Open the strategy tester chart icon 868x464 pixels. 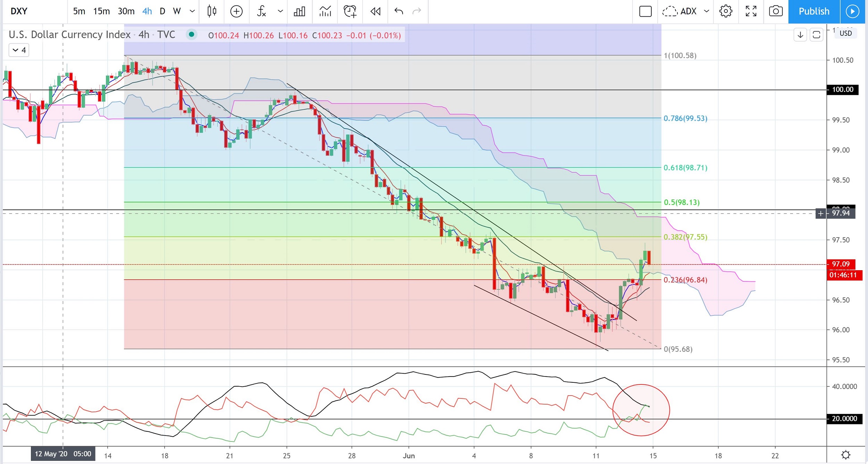(325, 11)
